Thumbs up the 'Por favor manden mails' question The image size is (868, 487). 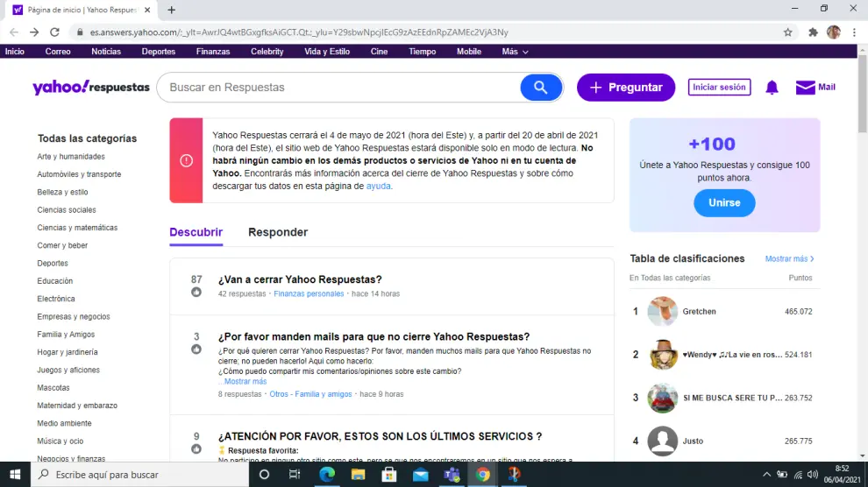(196, 349)
